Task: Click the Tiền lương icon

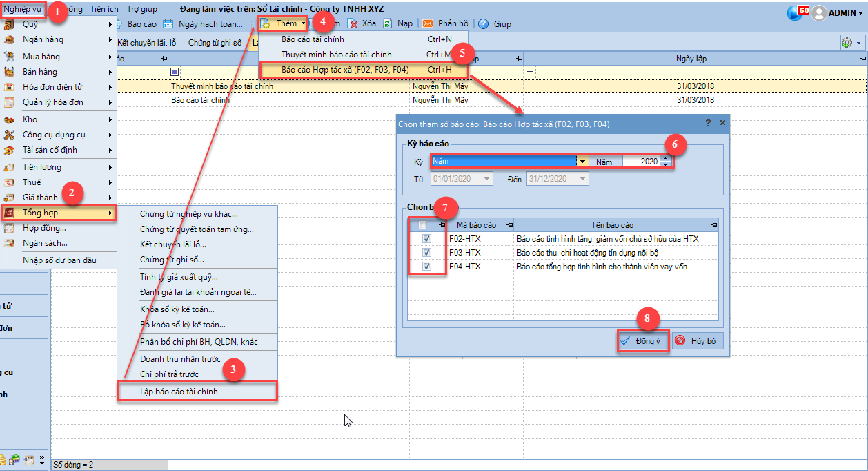Action: click(x=10, y=167)
